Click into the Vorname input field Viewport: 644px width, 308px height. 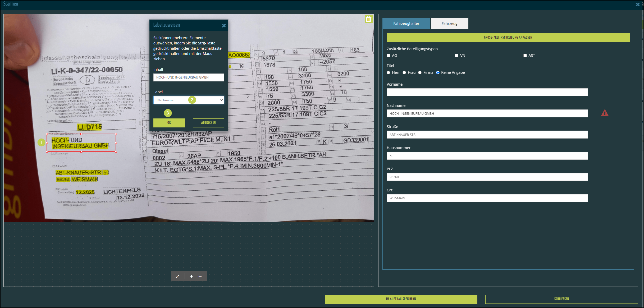487,92
